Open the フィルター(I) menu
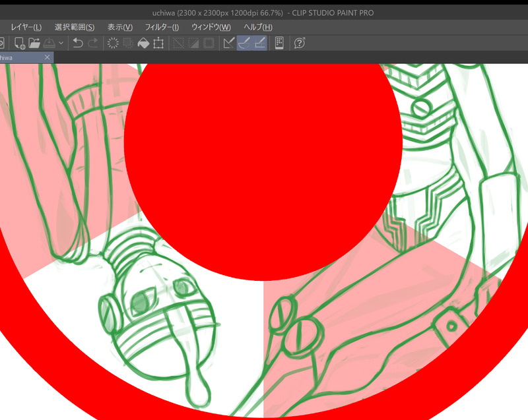Viewport: 528px width, 420px height. pos(162,27)
